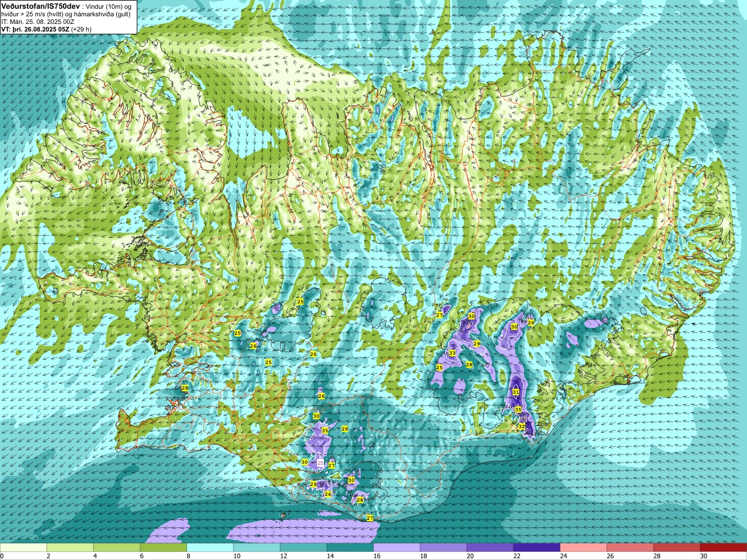Click the color scale tick label 18

coord(423,556)
